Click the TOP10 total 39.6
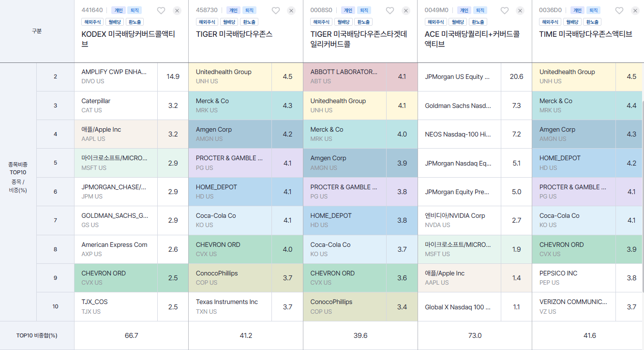644x350 pixels. (360, 335)
